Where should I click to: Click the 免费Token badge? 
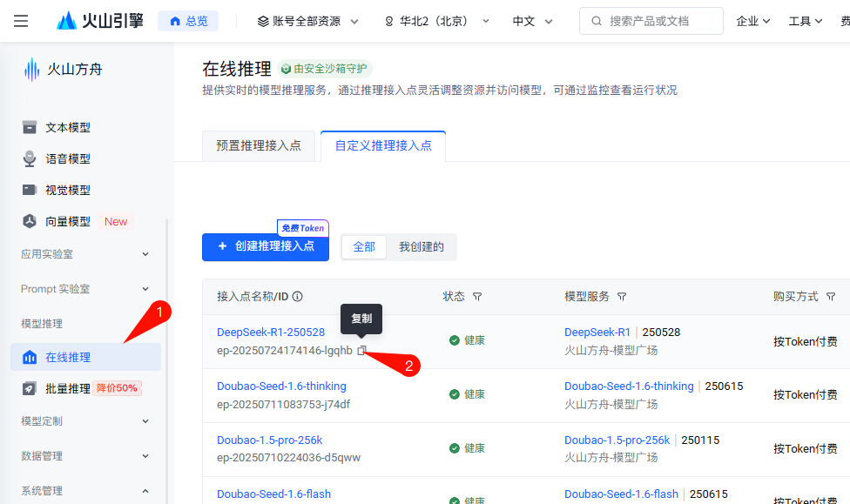[x=303, y=228]
